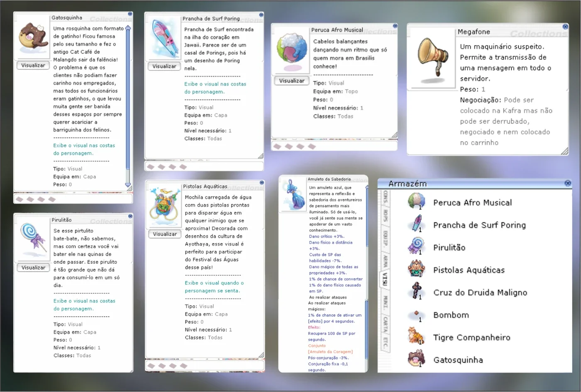Click 'Exibe o visual quando o personagem se senta'
Image resolution: width=581 pixels, height=392 pixels.
click(214, 287)
